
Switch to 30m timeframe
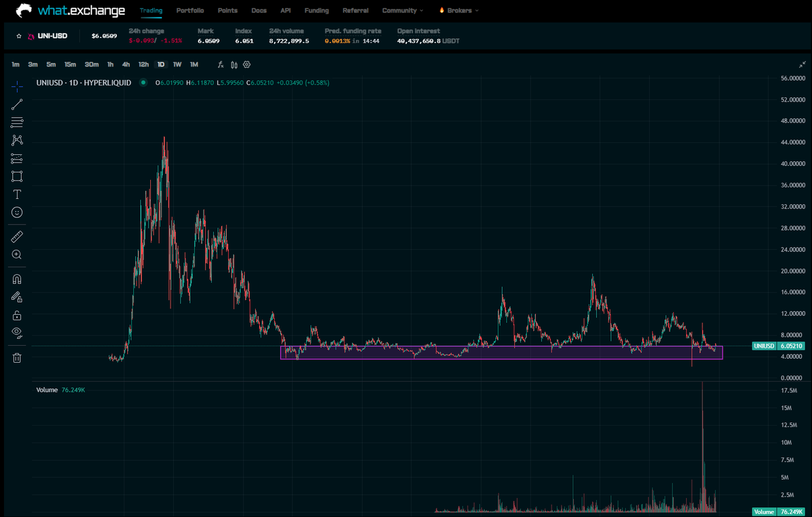(91, 65)
